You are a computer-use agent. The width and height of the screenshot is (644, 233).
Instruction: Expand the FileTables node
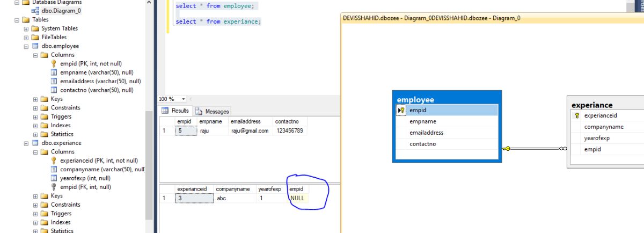26,38
